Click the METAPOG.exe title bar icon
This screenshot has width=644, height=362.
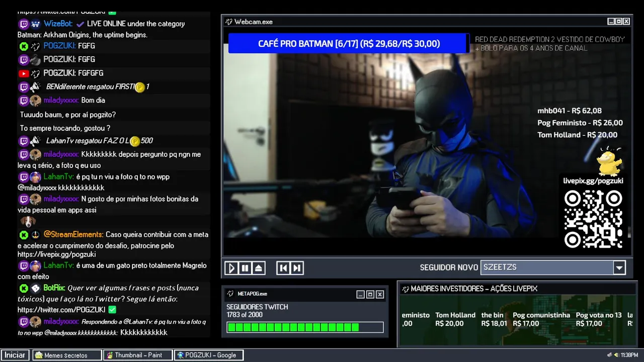pyautogui.click(x=230, y=294)
